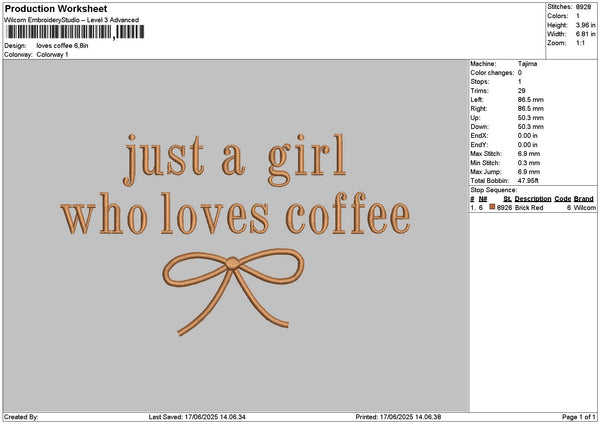Click the 'Colorway 1' value
600x424 pixels.
pyautogui.click(x=52, y=54)
